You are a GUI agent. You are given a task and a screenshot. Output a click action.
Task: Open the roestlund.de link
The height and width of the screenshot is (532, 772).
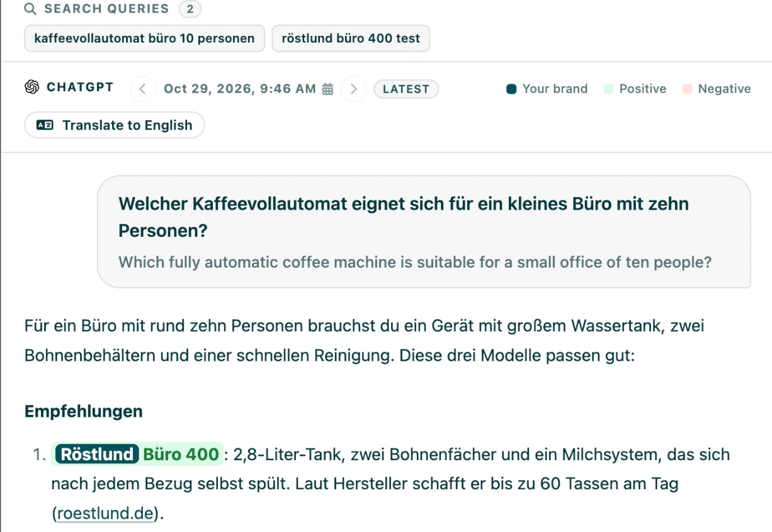(105, 513)
